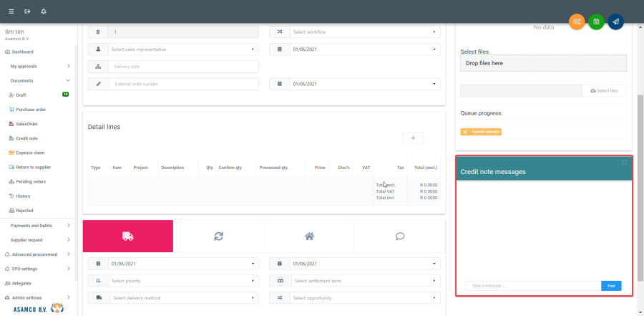
Task: Open the comment bubble tab
Action: [x=400, y=236]
